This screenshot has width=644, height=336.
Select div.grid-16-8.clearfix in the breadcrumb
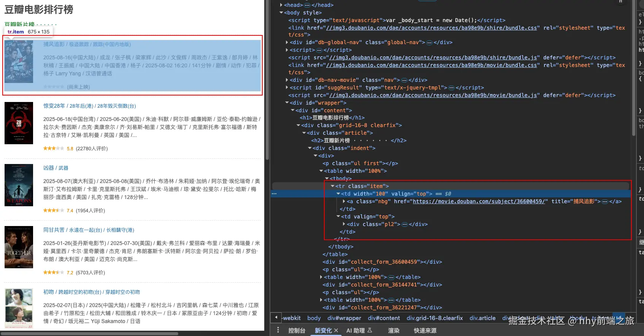click(x=435, y=318)
